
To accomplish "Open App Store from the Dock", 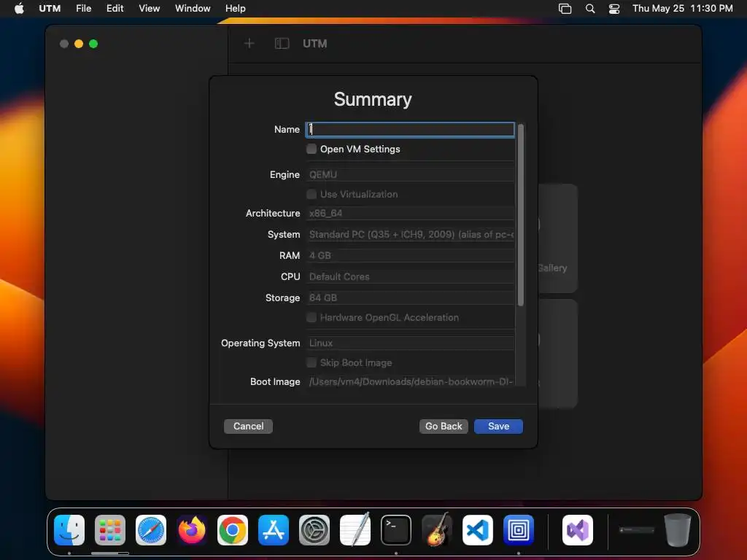I will coord(274,530).
